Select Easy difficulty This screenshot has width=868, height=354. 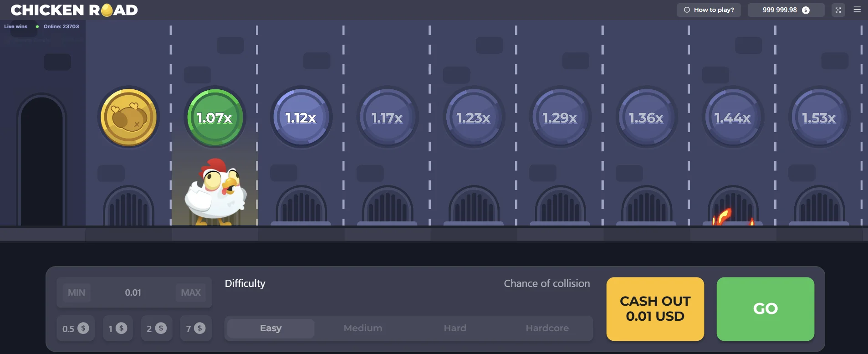pos(271,328)
